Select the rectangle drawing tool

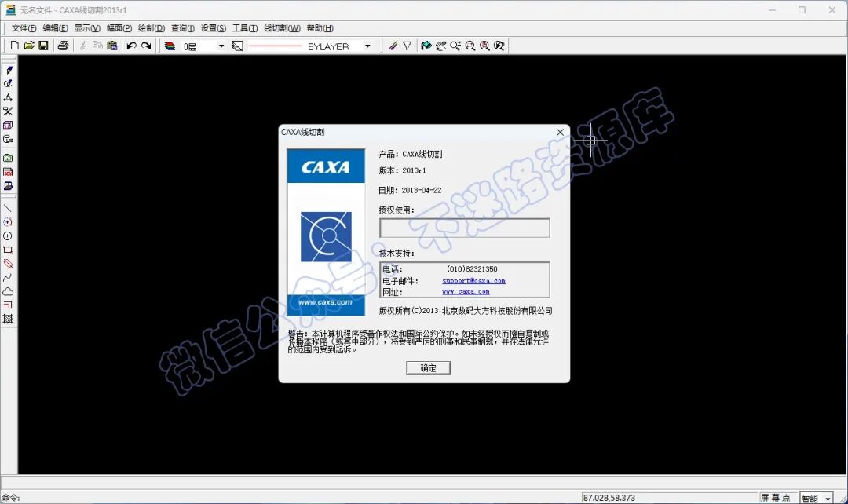(8, 250)
